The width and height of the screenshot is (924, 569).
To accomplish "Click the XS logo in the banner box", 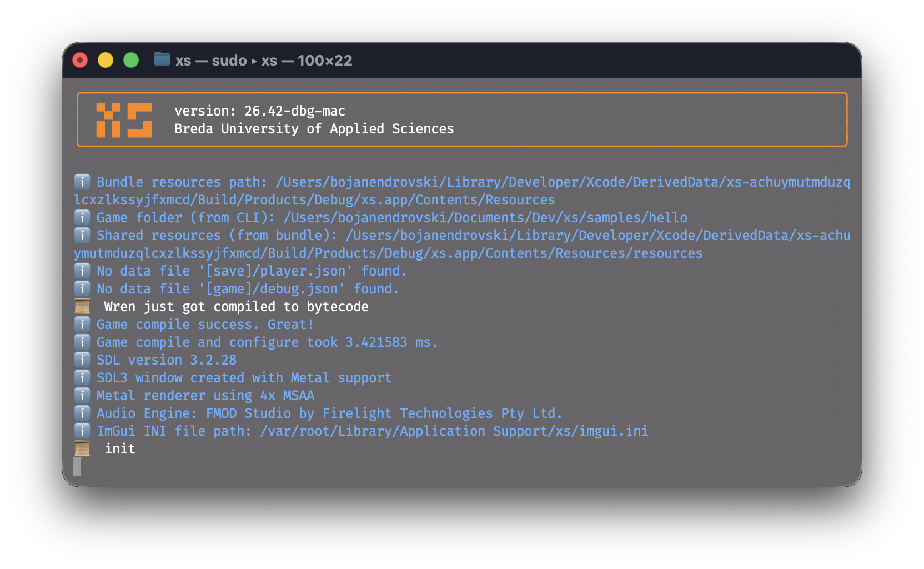I will click(124, 119).
